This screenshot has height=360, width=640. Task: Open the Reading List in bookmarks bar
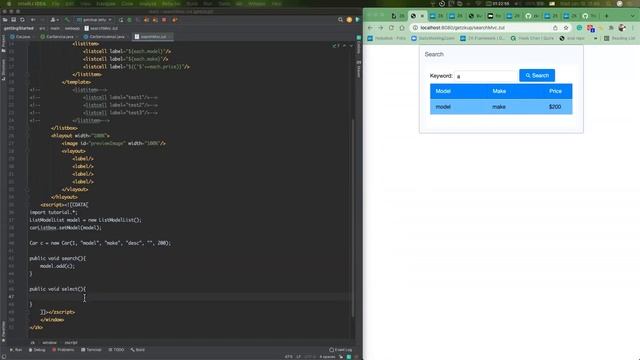(620, 38)
